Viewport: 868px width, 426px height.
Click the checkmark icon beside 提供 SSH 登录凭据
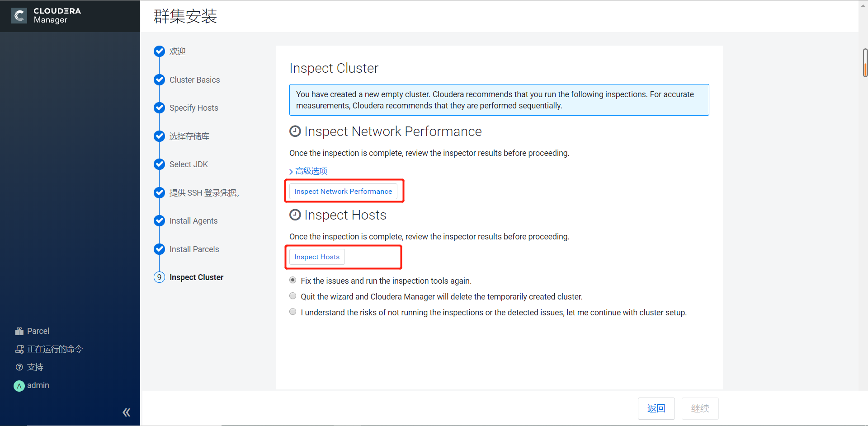[159, 193]
